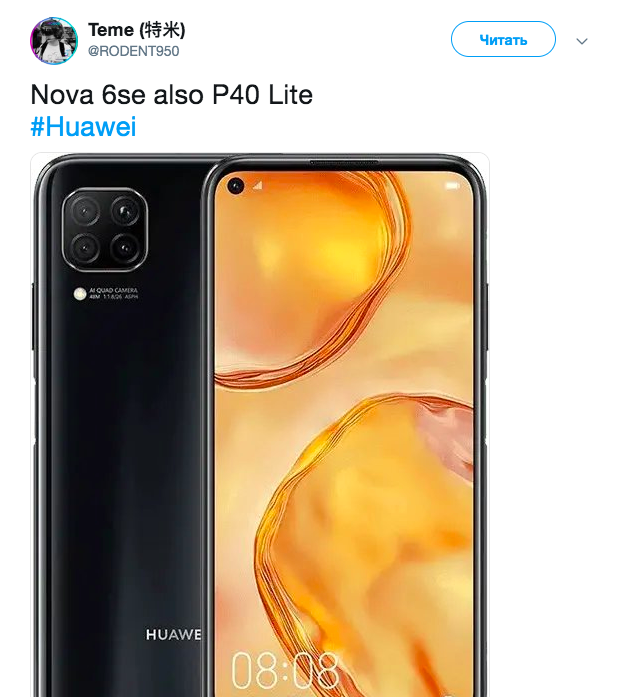This screenshot has width=619, height=697.
Task: Open Teme's profile avatar picture
Action: pyautogui.click(x=54, y=41)
